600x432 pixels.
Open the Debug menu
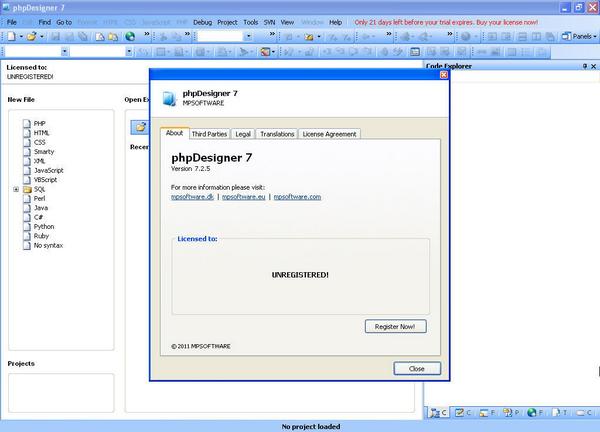202,23
